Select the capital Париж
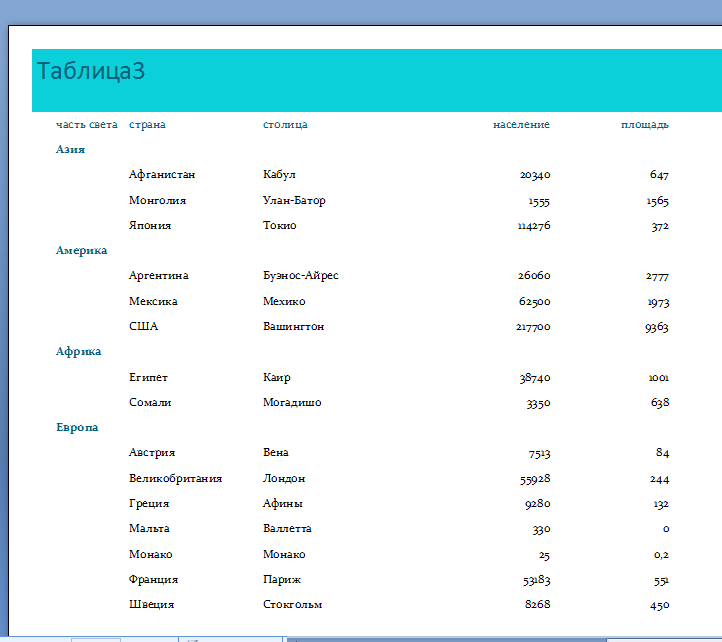722x642 pixels. coord(282,579)
